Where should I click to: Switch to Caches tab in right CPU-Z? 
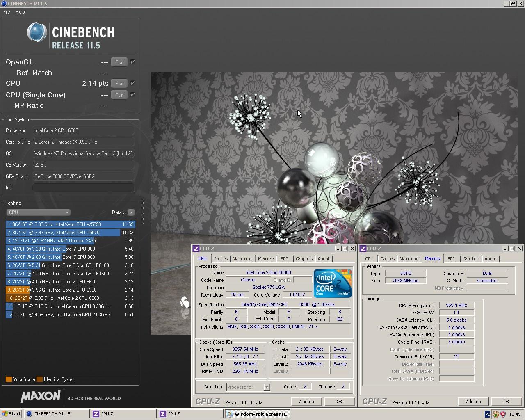387,259
